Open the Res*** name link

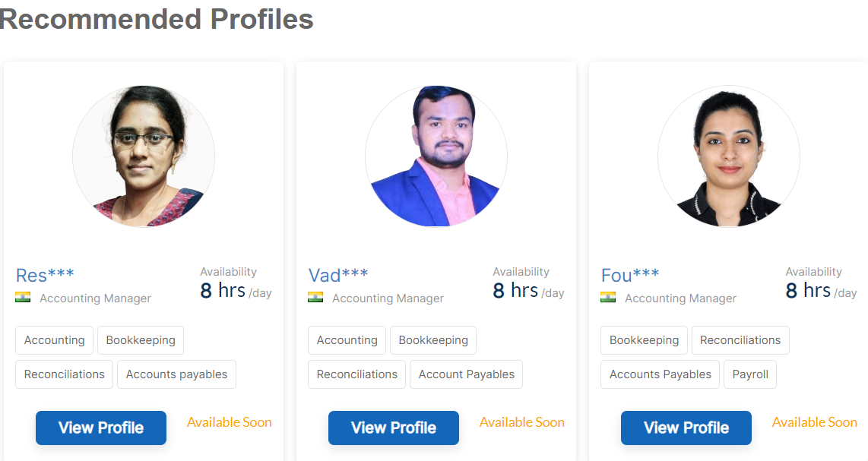tap(45, 275)
